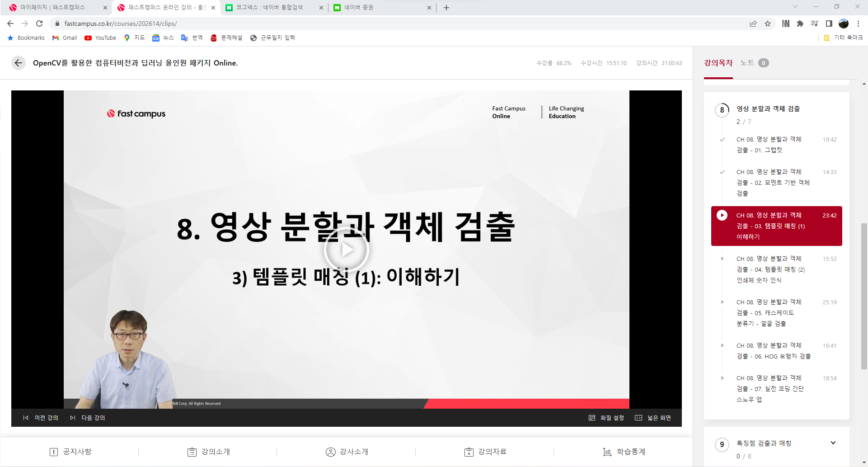
Task: Go to the previous lecture (이전 강의)
Action: coord(41,418)
